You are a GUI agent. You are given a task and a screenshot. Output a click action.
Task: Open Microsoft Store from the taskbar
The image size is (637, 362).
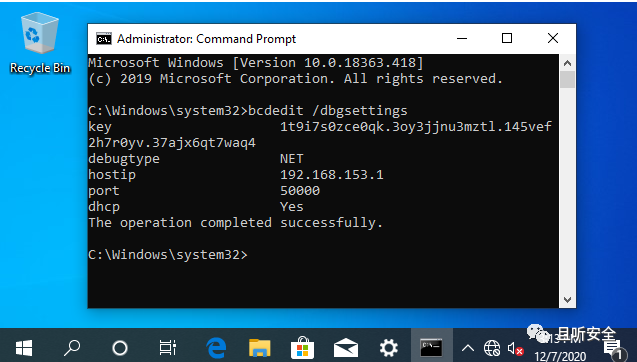(x=303, y=348)
